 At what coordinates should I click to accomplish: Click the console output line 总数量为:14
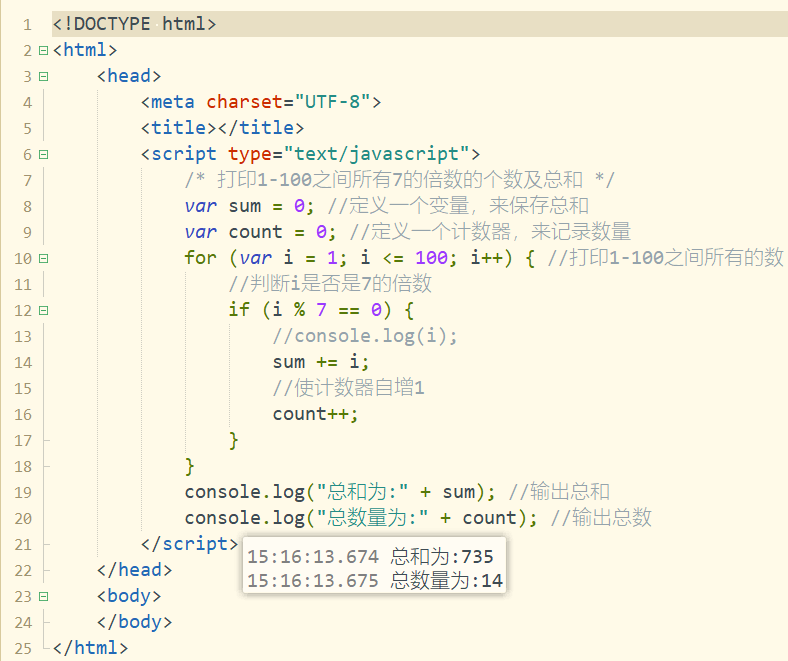tap(375, 581)
